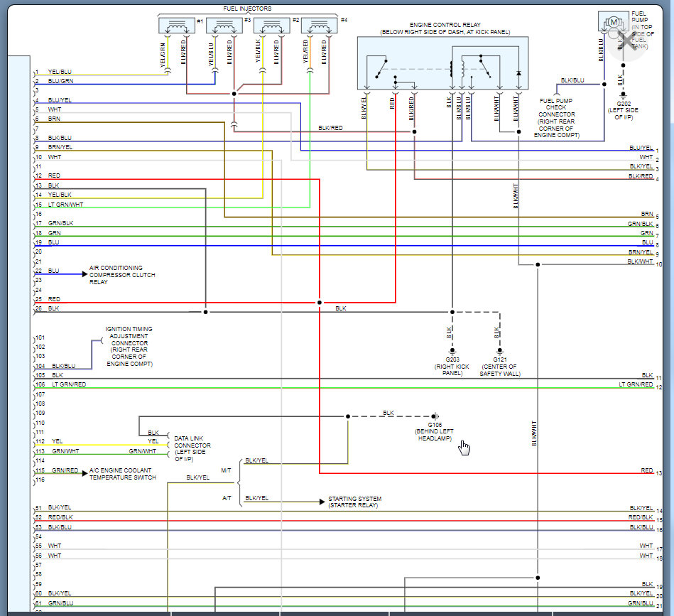Click pin 17 'GRN/BLK' label on left
The height and width of the screenshot is (616, 674).
(x=60, y=223)
